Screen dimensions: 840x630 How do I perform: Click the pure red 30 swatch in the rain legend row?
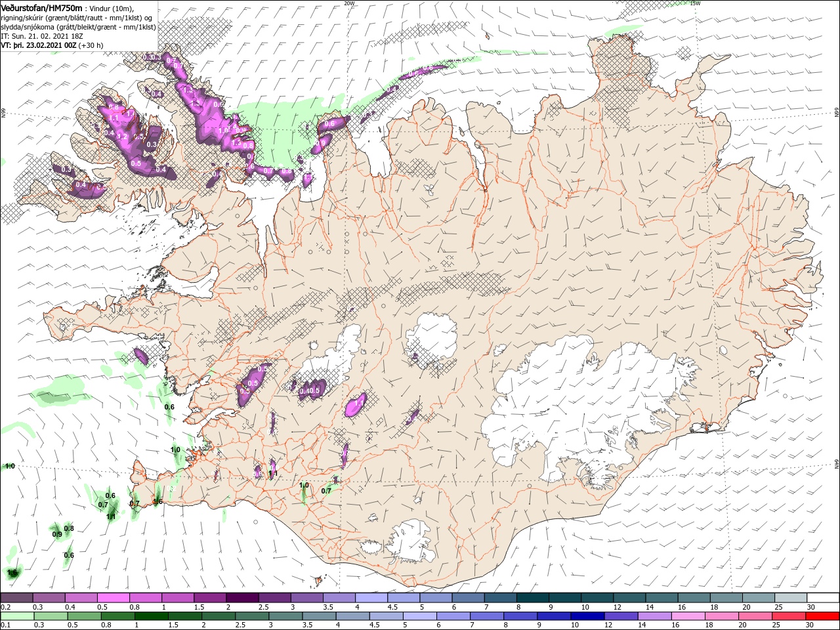point(821,616)
